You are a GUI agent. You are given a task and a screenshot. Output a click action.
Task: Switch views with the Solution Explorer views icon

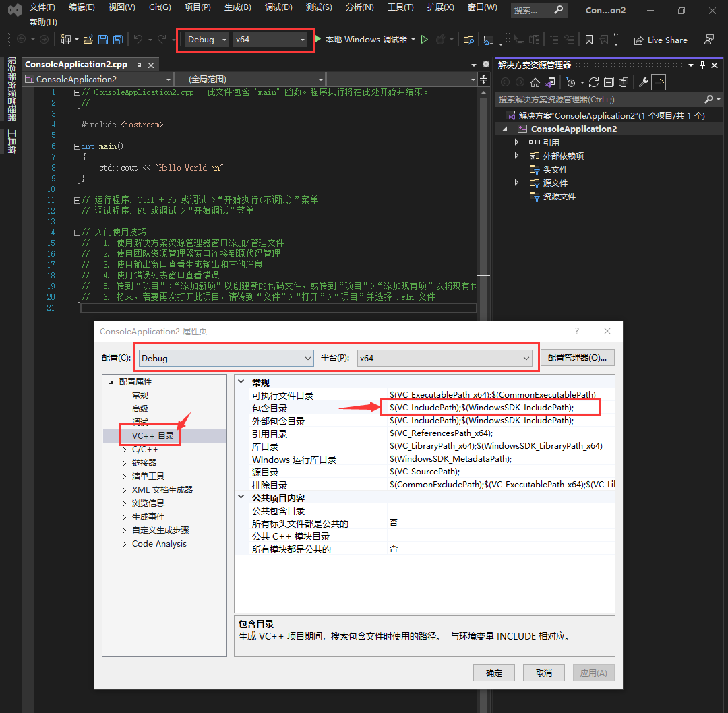click(550, 82)
